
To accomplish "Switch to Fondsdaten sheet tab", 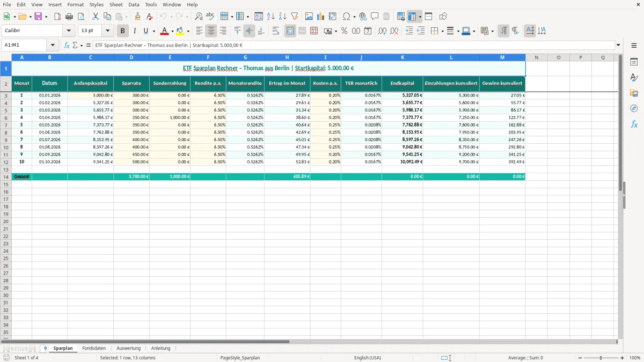I will click(x=94, y=348).
